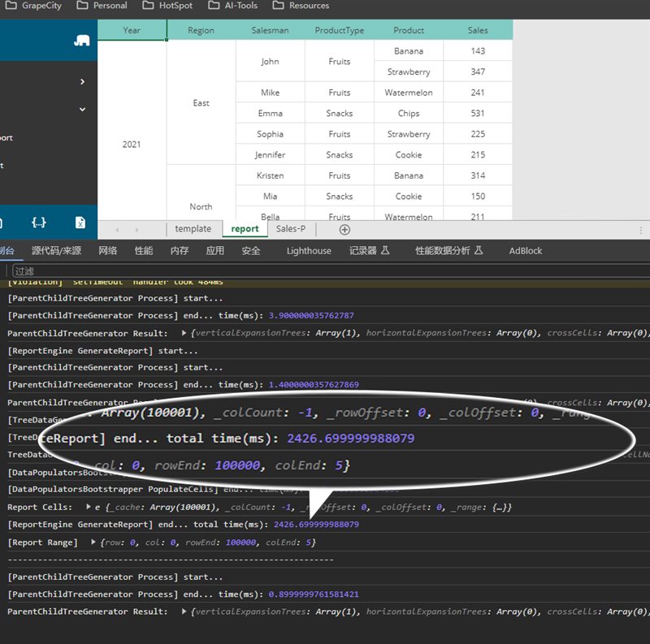Switch to the Sales-P sheet tab
Screen dimensions: 650x644
tap(291, 229)
